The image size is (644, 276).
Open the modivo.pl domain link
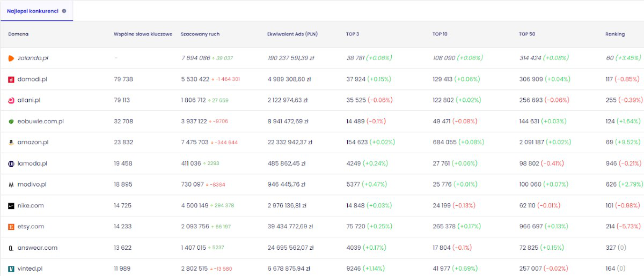point(32,184)
